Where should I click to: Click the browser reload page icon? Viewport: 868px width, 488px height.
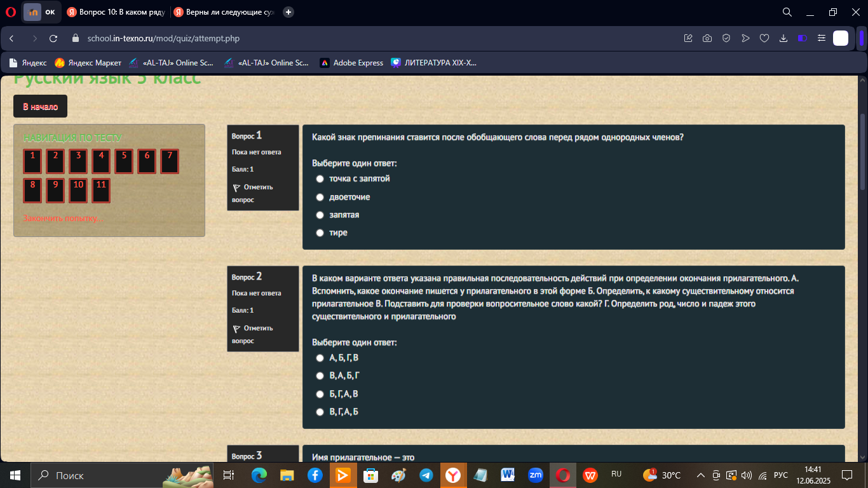point(53,39)
